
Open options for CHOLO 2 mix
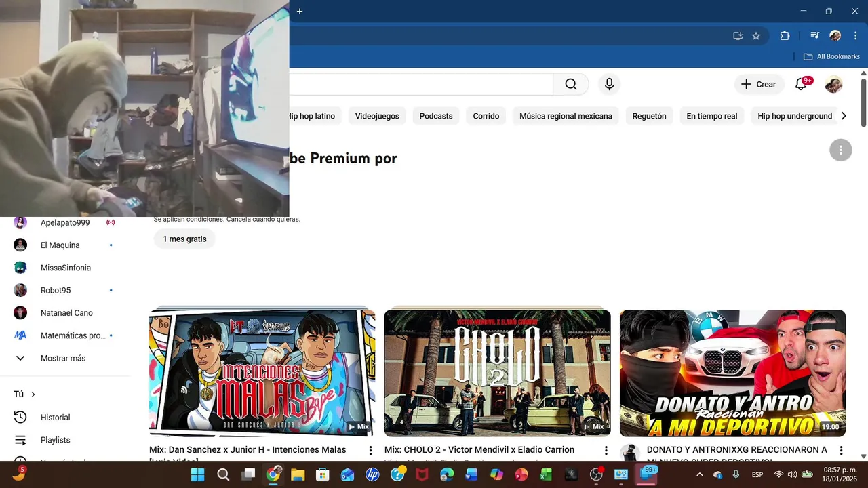tap(606, 450)
